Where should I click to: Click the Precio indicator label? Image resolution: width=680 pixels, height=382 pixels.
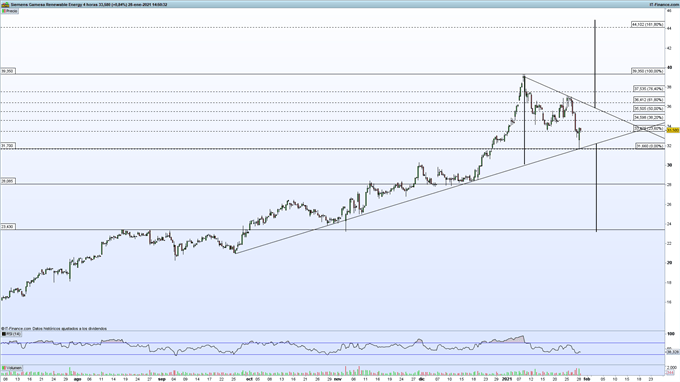tap(10, 11)
